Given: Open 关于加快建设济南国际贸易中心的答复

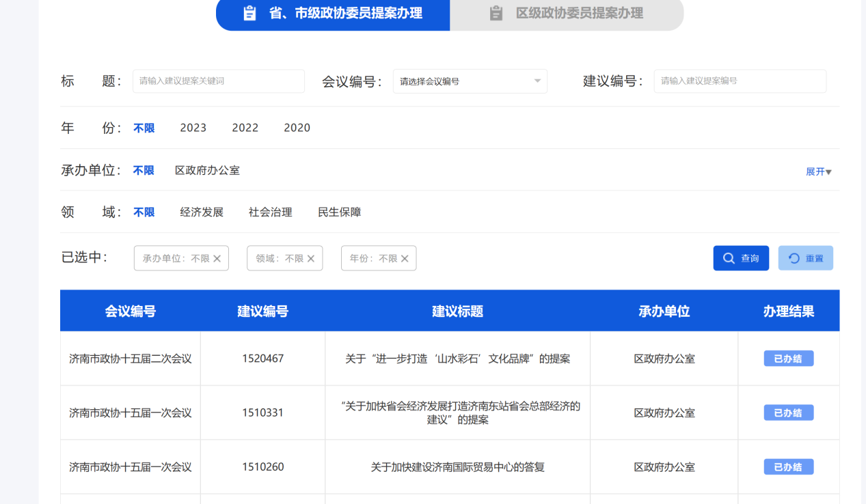Looking at the screenshot, I should coord(458,467).
